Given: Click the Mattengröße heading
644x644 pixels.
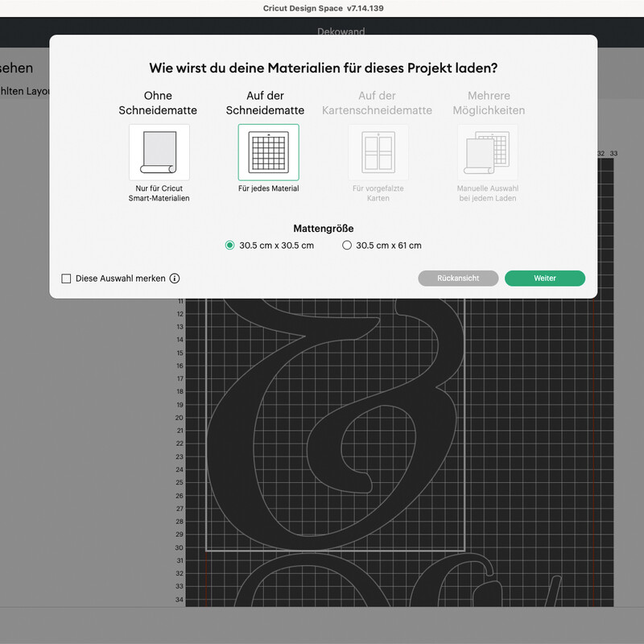Looking at the screenshot, I should 324,229.
